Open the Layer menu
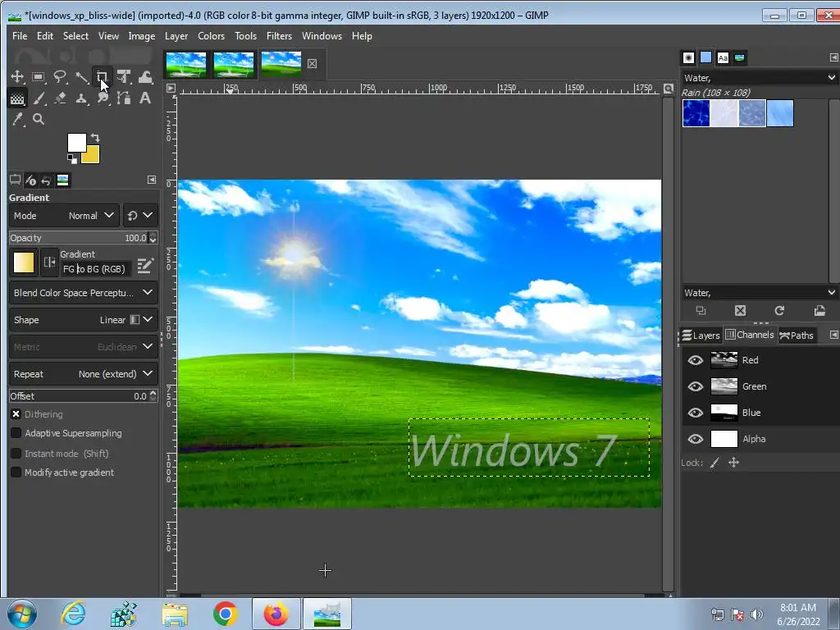Viewport: 840px width, 630px height. coord(176,36)
